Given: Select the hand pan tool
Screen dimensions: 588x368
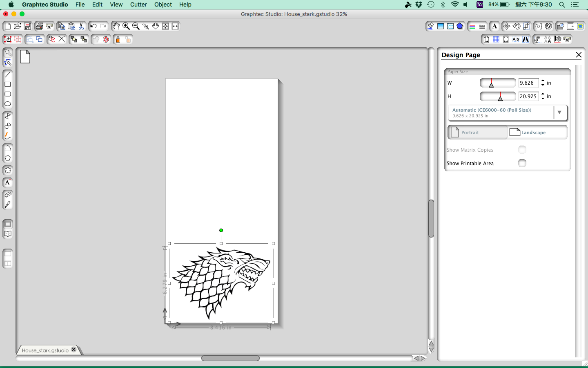Looking at the screenshot, I should (116, 26).
